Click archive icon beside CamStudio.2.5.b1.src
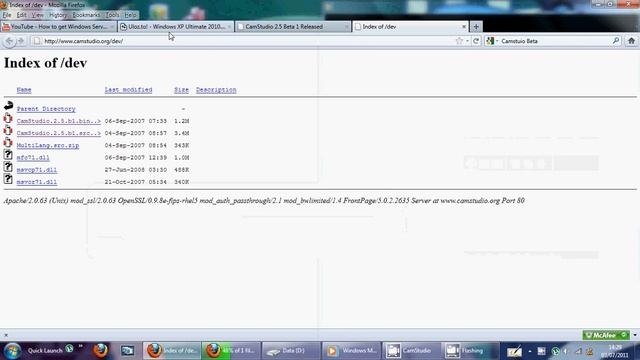The image size is (640, 360). 8,131
